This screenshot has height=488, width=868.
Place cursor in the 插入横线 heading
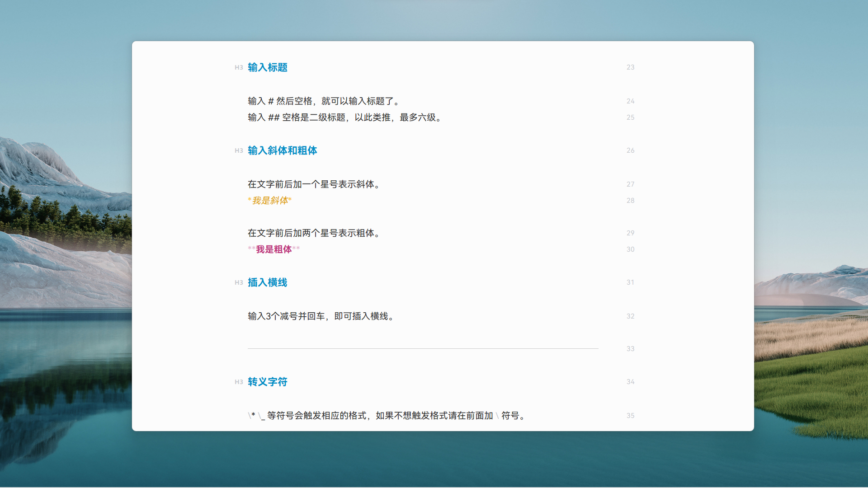pyautogui.click(x=267, y=282)
